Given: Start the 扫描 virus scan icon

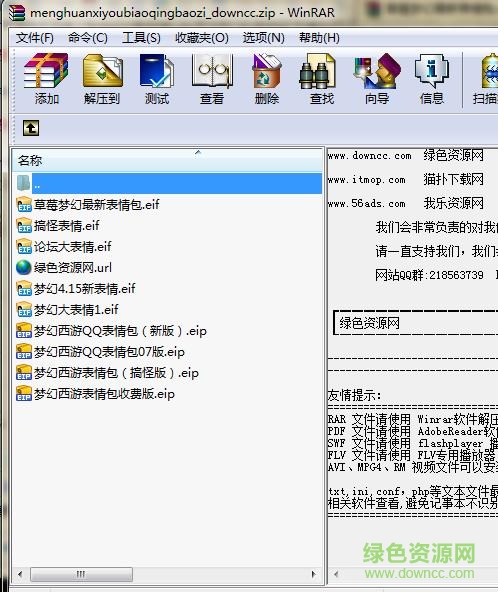Looking at the screenshot, I should pos(486,79).
